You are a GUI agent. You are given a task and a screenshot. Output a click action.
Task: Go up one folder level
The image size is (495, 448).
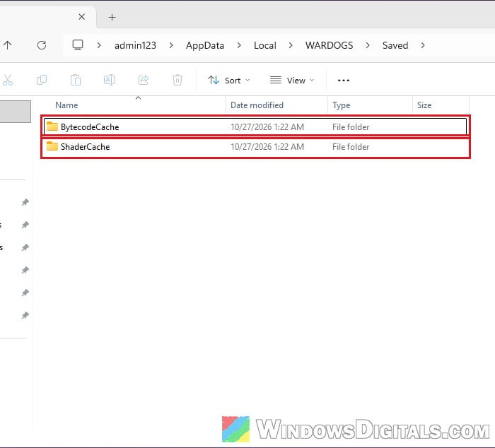8,45
